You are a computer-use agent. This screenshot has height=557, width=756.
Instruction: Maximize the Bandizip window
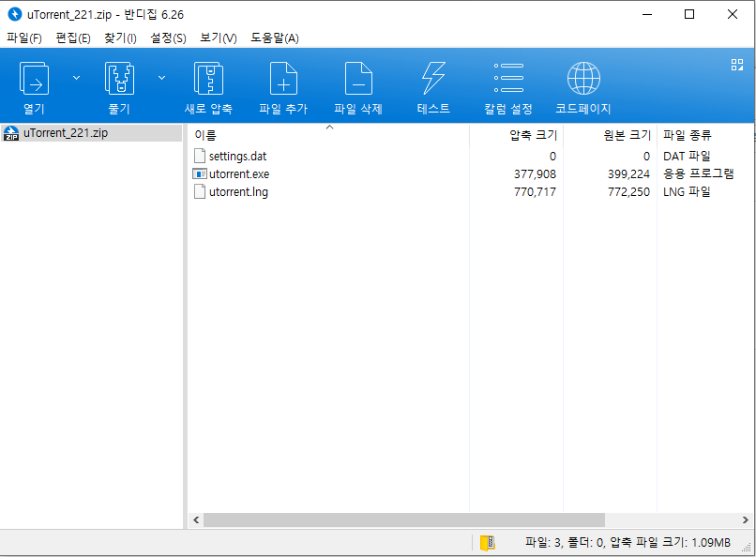click(x=689, y=14)
